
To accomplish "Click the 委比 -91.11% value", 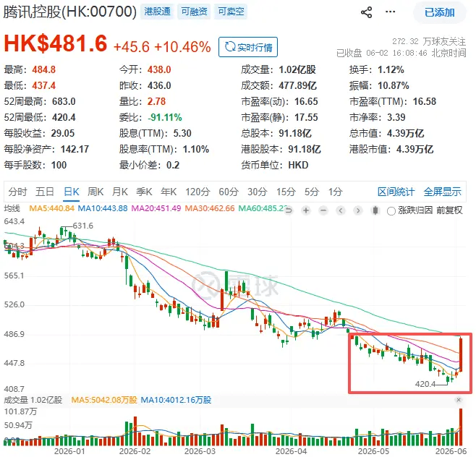I will 165,117.
